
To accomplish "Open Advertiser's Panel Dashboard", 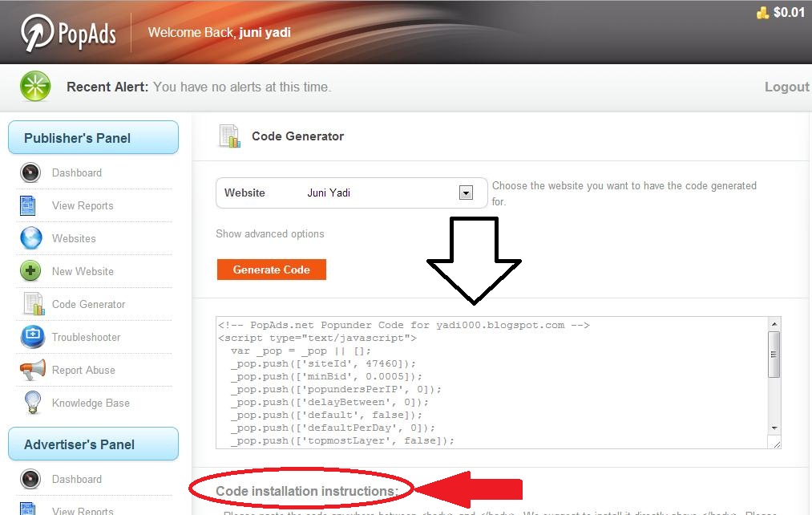I will click(x=77, y=479).
